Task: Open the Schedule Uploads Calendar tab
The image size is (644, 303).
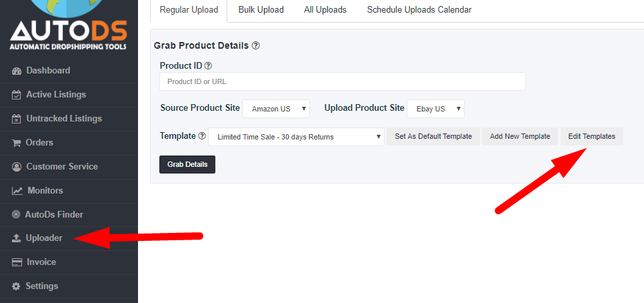Action: coord(419,10)
